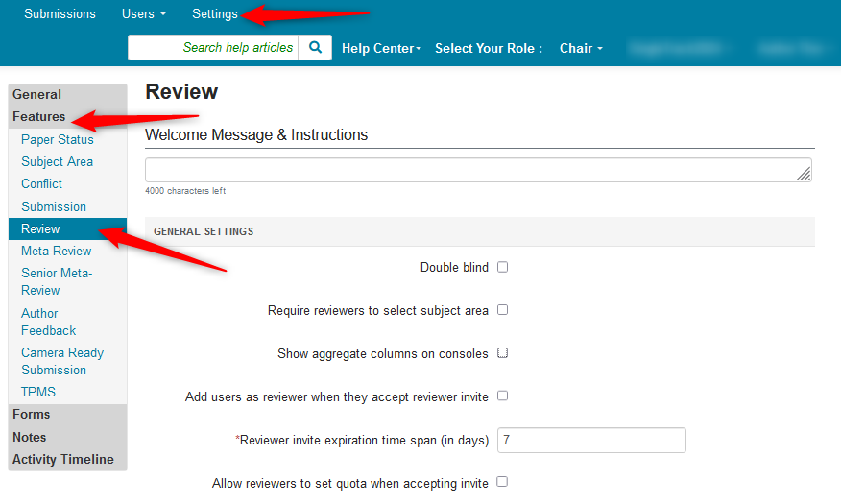The height and width of the screenshot is (504, 841).
Task: Open the Chair role selector dropdown
Action: (x=581, y=48)
